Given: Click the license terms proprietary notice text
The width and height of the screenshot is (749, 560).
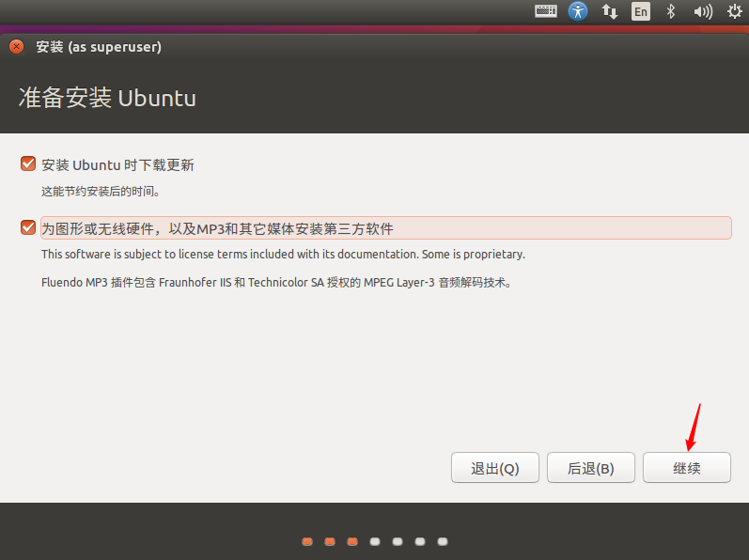Looking at the screenshot, I should (x=283, y=255).
